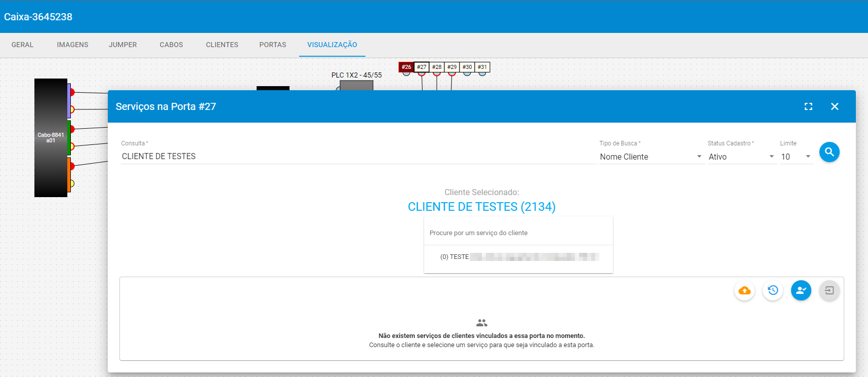Switch to the CABOS tab
The image size is (868, 377).
click(171, 45)
